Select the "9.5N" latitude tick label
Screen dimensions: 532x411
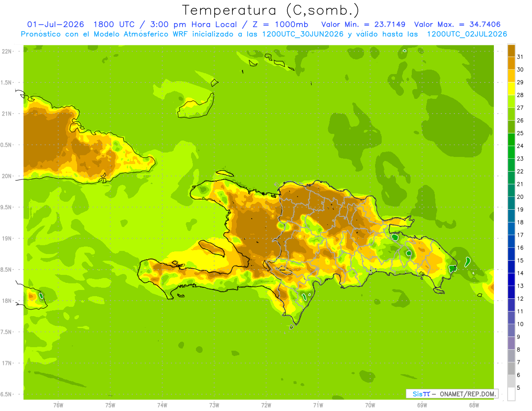click(x=7, y=207)
